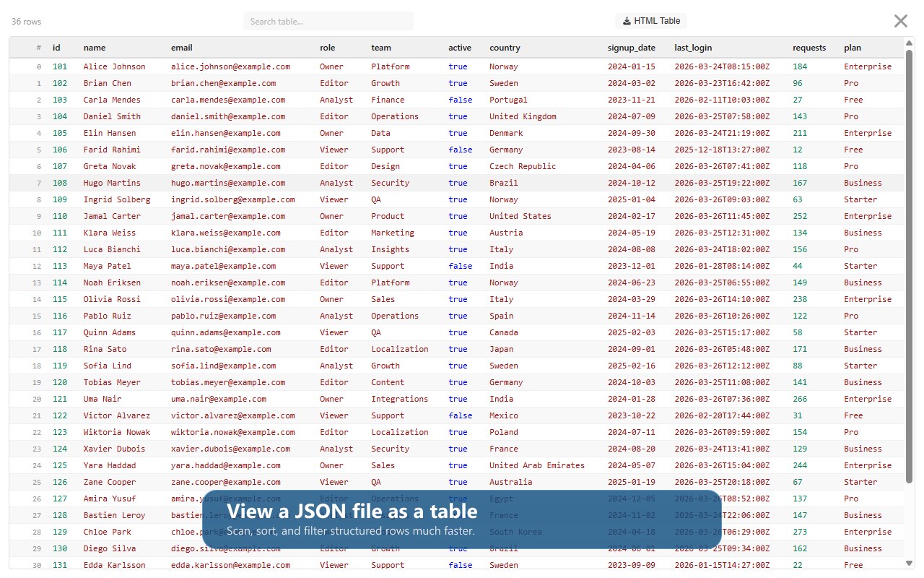Sort by the requests column header
Viewport: 924px width, 578px height.
click(x=809, y=48)
